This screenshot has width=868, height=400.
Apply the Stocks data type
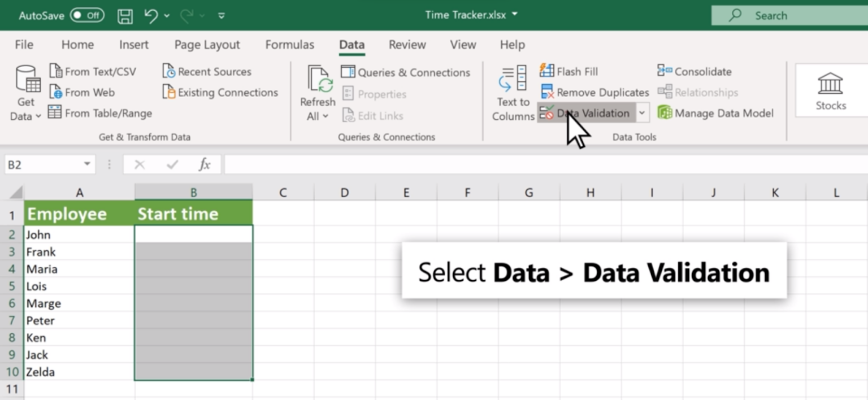tap(830, 90)
